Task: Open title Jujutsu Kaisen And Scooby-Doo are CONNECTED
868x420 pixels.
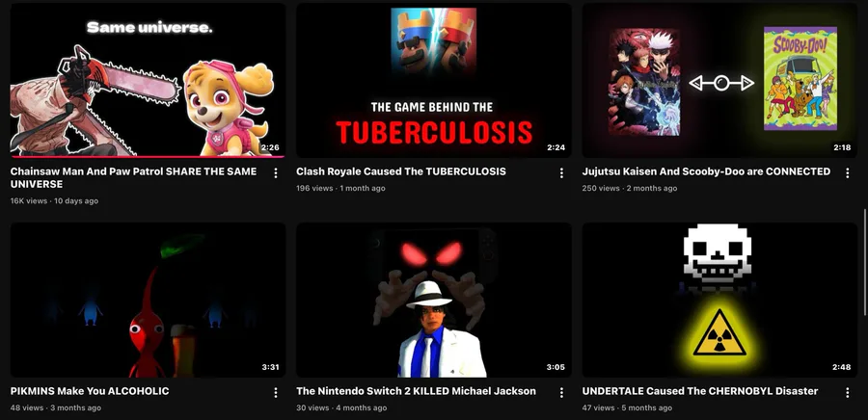Action: coord(706,171)
